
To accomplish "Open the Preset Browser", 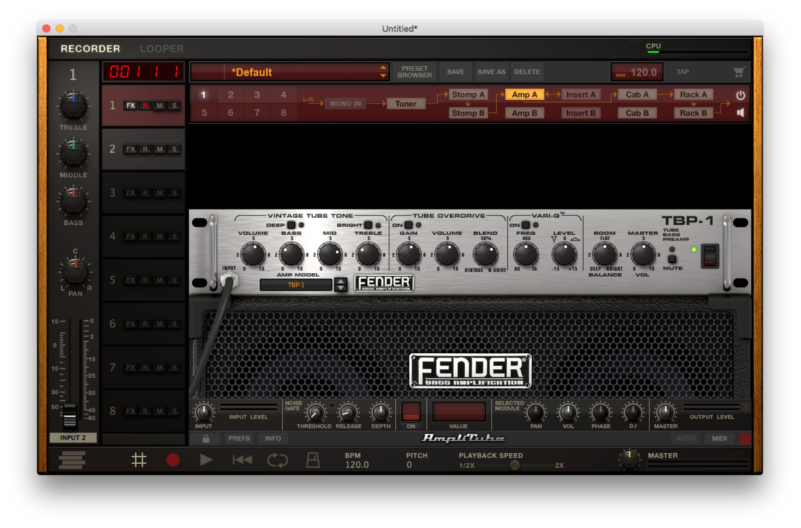I will 414,72.
